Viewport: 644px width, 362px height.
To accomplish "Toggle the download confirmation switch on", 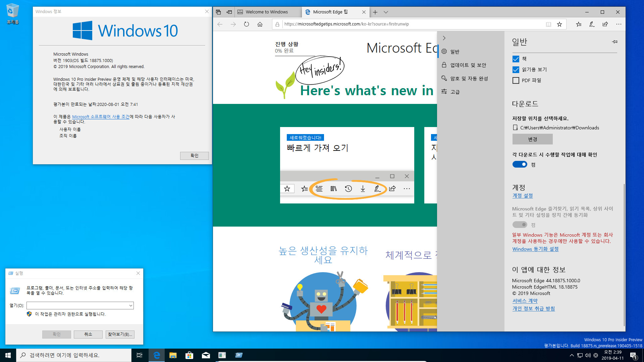I will pos(520,165).
